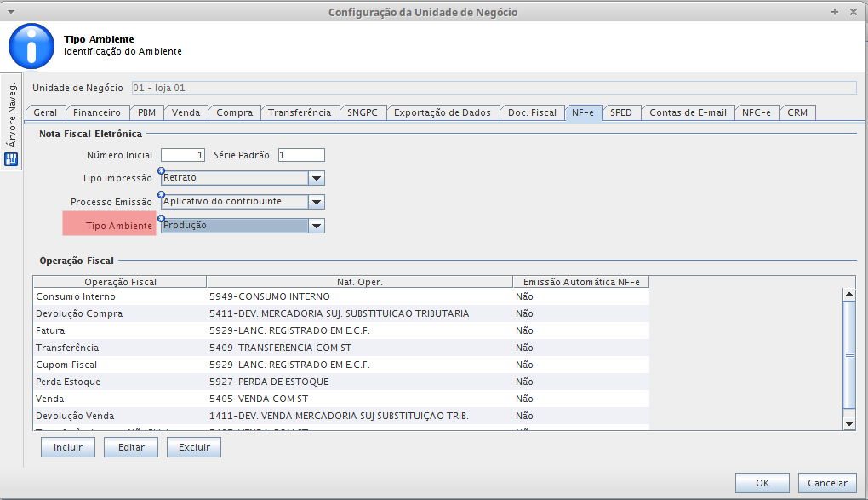Switch to the PBM tab
This screenshot has width=868, height=500.
[x=146, y=112]
